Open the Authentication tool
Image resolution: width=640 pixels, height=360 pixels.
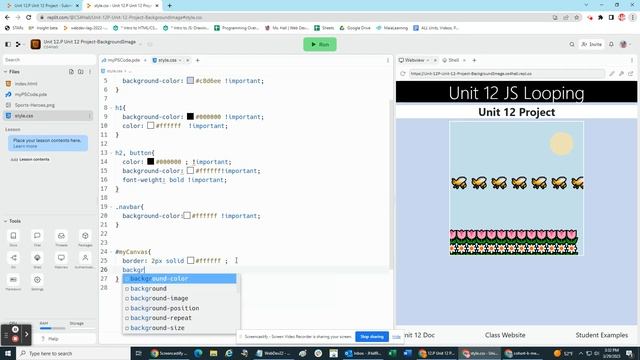point(85,260)
